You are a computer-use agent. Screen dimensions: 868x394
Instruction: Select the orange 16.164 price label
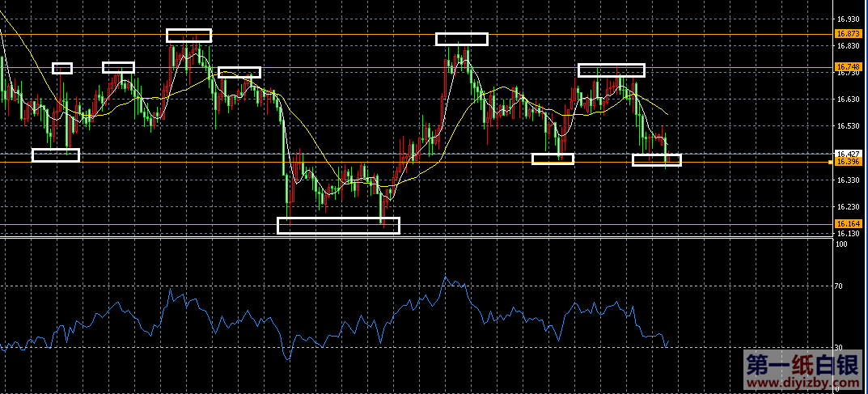(x=848, y=224)
